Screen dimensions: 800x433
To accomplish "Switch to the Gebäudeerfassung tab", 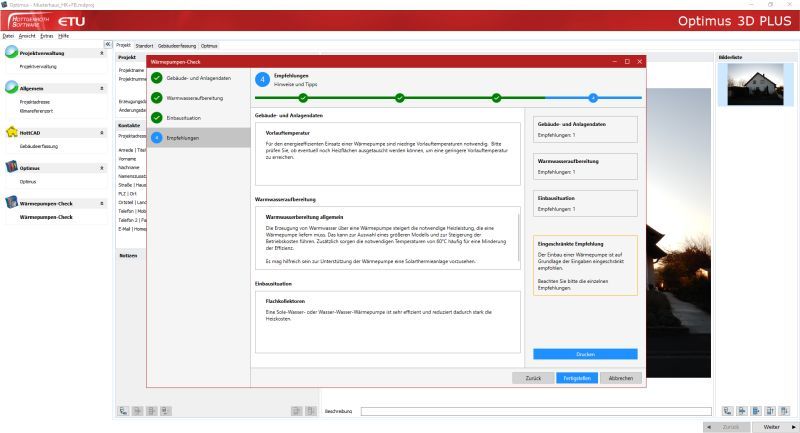I will tap(177, 46).
